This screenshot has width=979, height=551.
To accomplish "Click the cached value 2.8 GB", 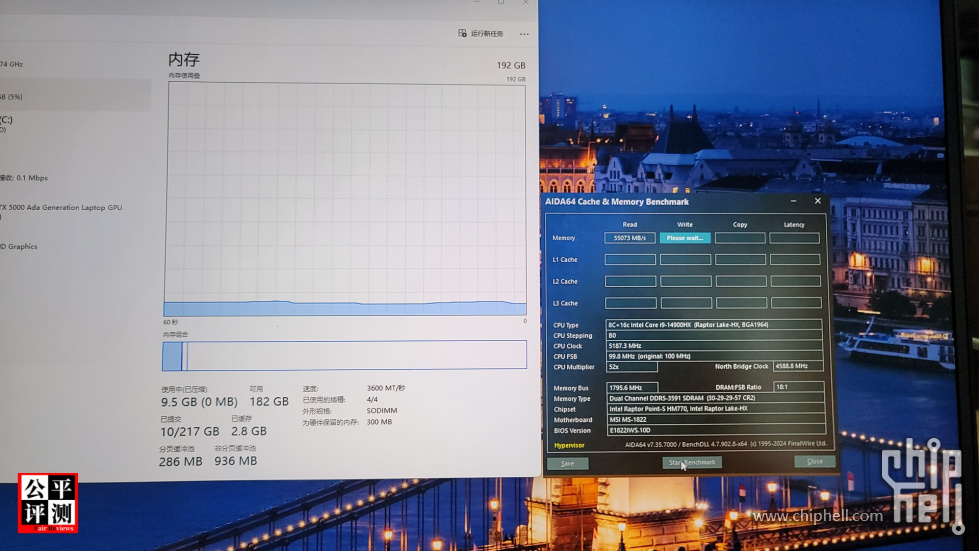I will (x=248, y=431).
